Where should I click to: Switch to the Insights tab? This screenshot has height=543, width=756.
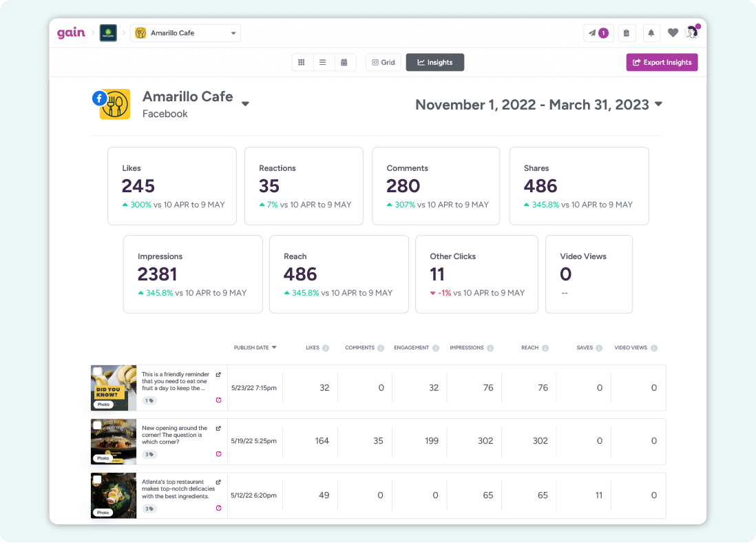(434, 62)
